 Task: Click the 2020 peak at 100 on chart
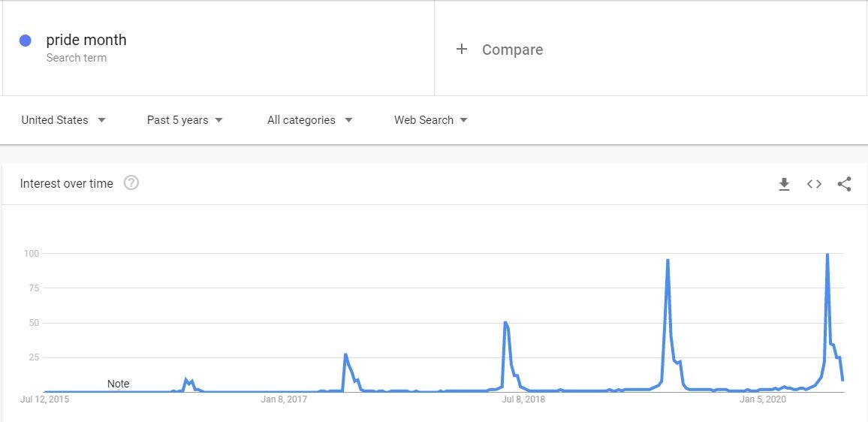click(827, 255)
